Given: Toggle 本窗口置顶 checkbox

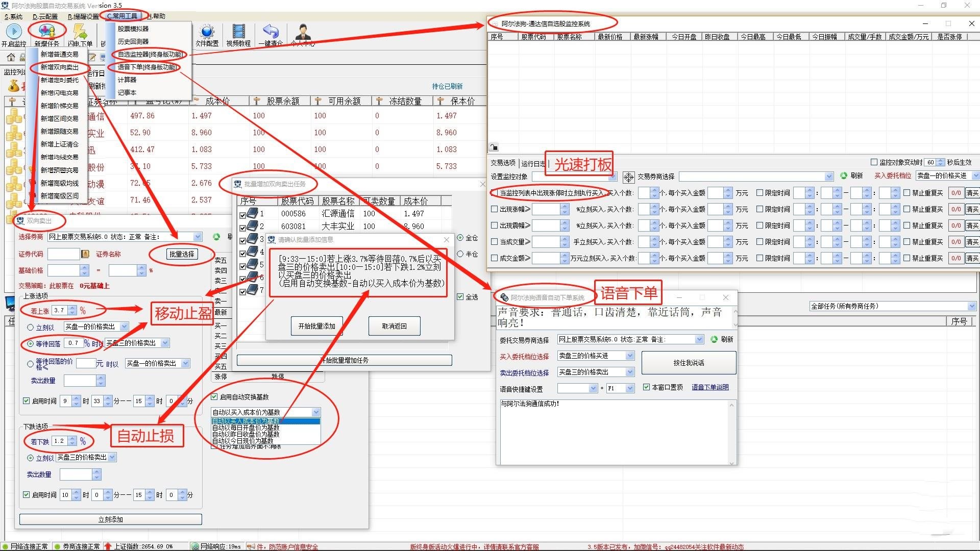Looking at the screenshot, I should pyautogui.click(x=646, y=387).
